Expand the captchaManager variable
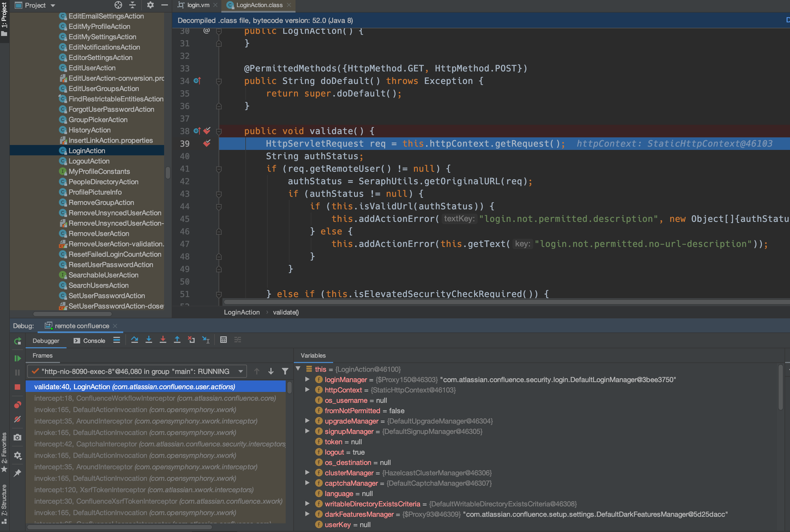The height and width of the screenshot is (532, 790). click(307, 483)
